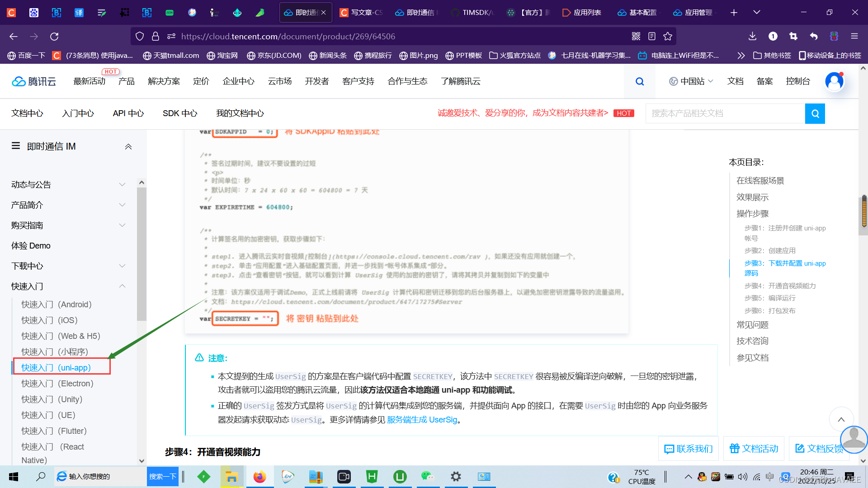The height and width of the screenshot is (488, 868).
Task: Open 我的文档中心 tab
Action: 240,113
